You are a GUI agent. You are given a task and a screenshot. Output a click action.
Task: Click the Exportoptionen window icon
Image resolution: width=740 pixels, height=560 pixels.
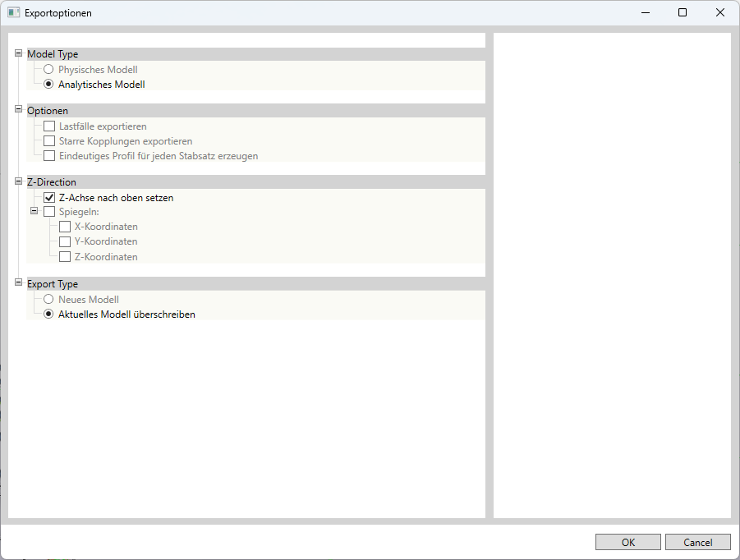[14, 13]
